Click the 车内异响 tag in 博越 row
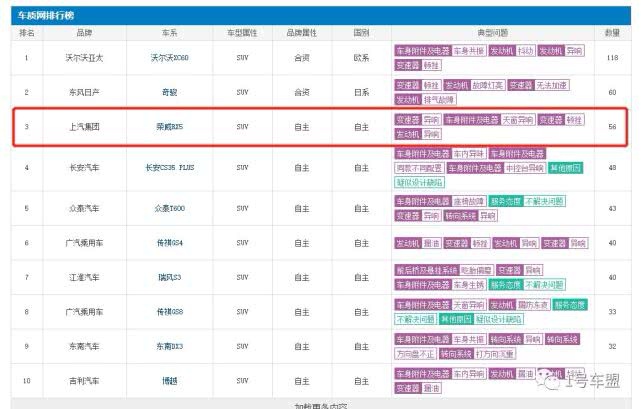This screenshot has height=409, width=641. (469, 373)
